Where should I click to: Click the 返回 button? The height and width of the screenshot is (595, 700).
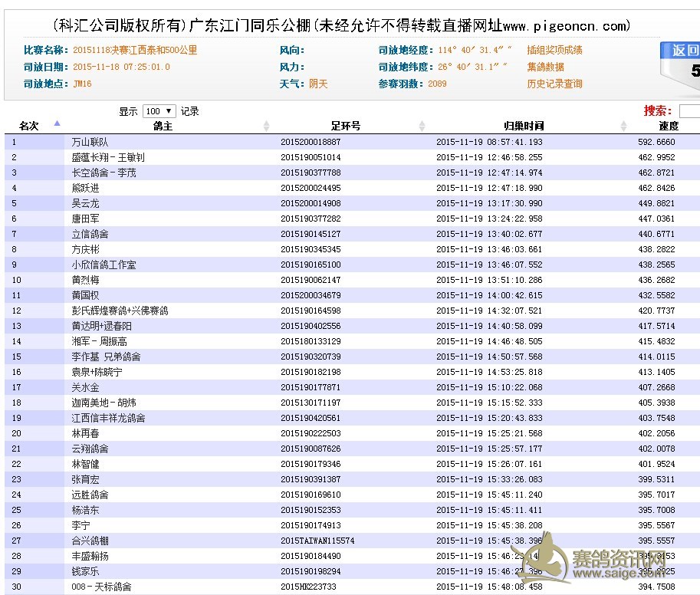684,51
